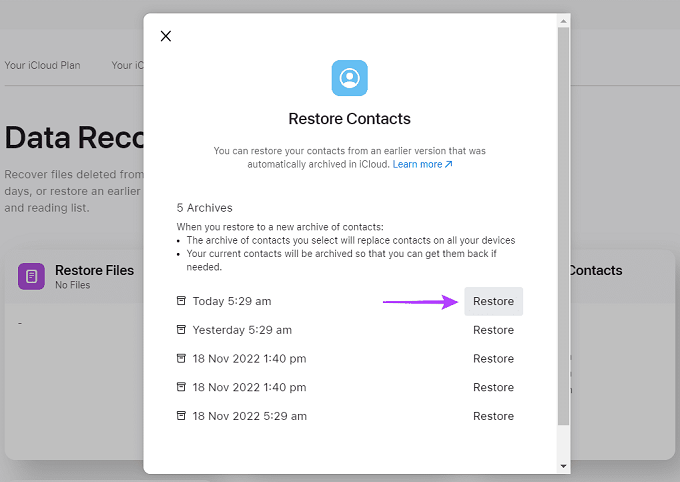Open the Your iCloud Plan tab behind the dialog
Viewport: 680px width, 482px height.
click(42, 66)
